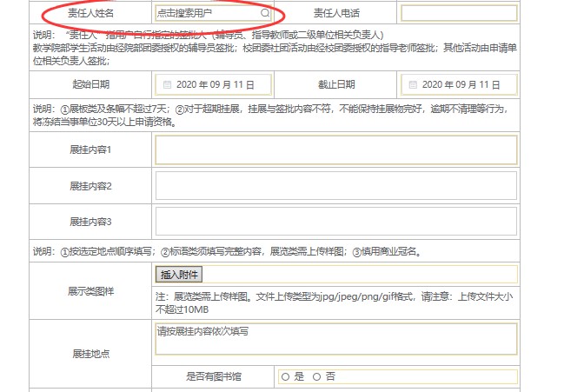Image resolution: width=564 pixels, height=392 pixels.
Task: Click the 是否有图书馆 label
Action: pyautogui.click(x=214, y=376)
